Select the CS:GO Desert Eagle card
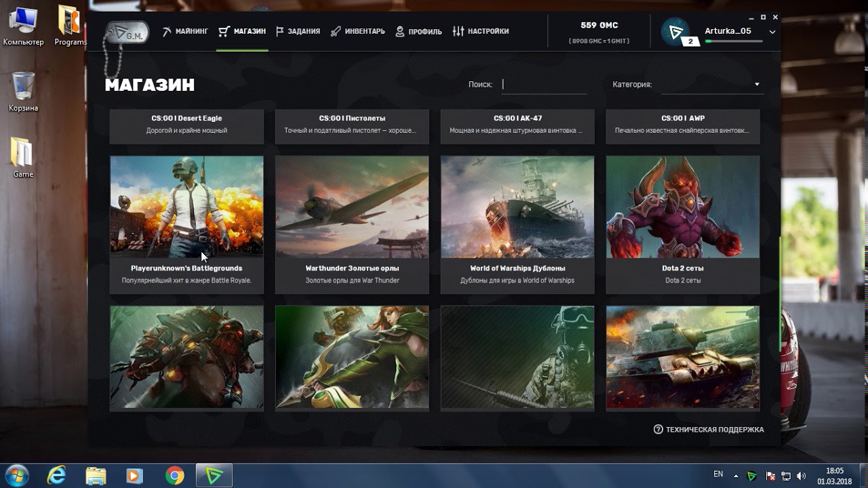Viewport: 868px width, 488px height. tap(186, 126)
